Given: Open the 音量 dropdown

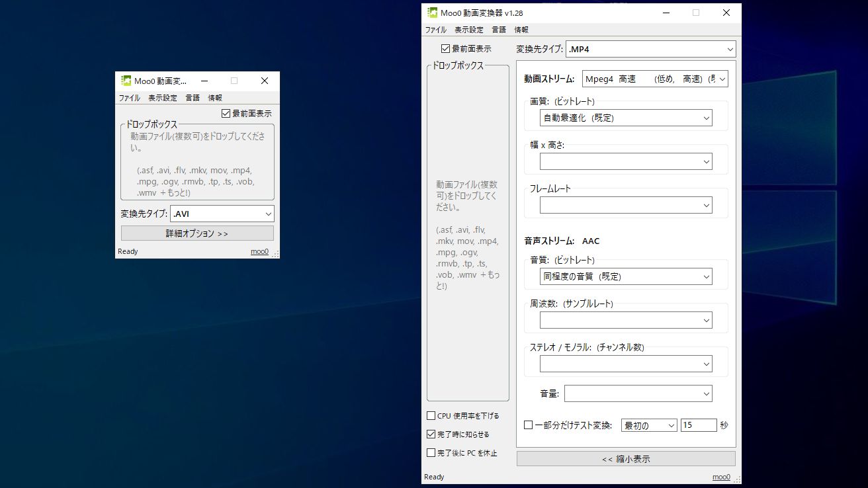Looking at the screenshot, I should [638, 393].
